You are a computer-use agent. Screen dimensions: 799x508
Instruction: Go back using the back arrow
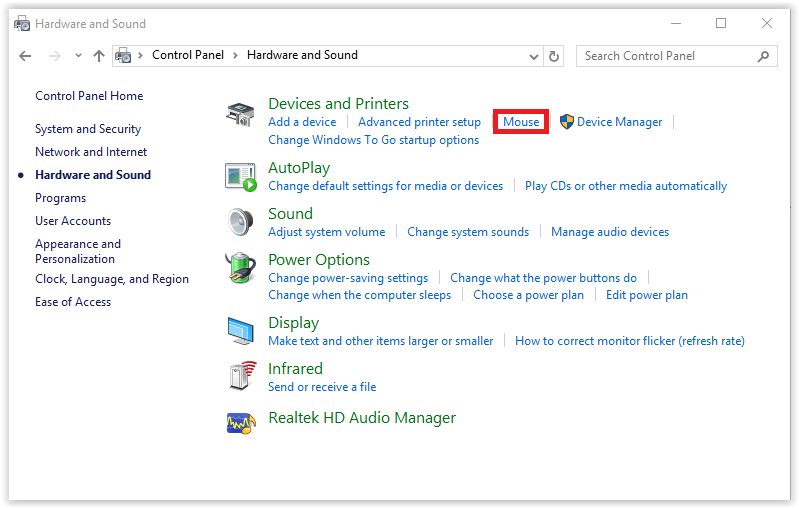pos(25,56)
